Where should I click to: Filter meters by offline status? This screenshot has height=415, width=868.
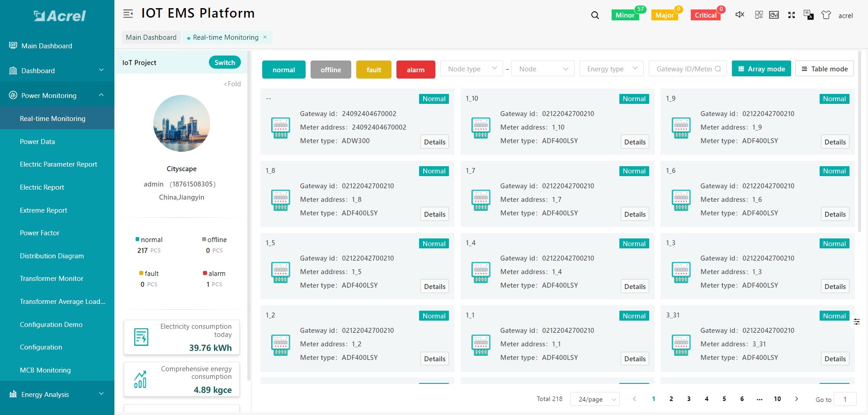point(331,70)
